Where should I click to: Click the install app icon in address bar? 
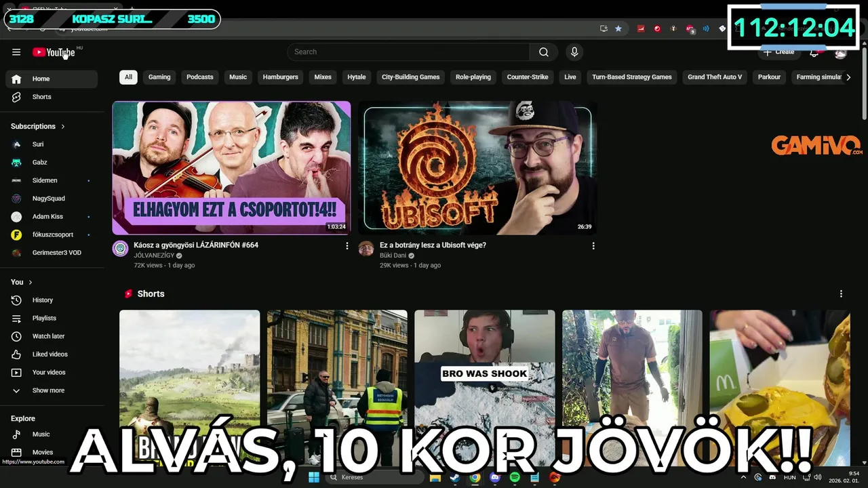(604, 28)
